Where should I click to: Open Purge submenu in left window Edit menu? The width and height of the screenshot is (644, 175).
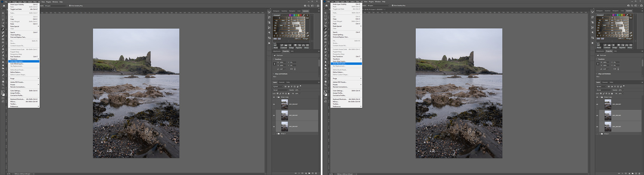pyautogui.click(x=24, y=78)
